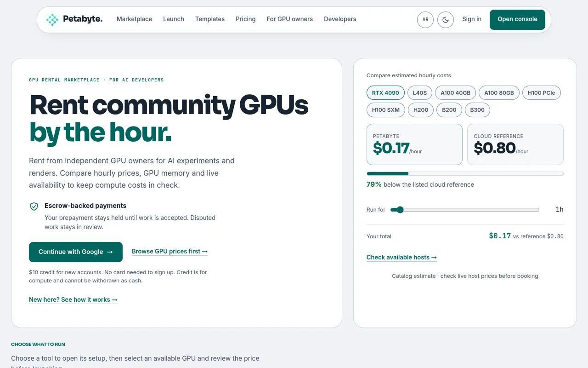Image resolution: width=588 pixels, height=368 pixels.
Task: Click the Open console button
Action: tap(517, 20)
